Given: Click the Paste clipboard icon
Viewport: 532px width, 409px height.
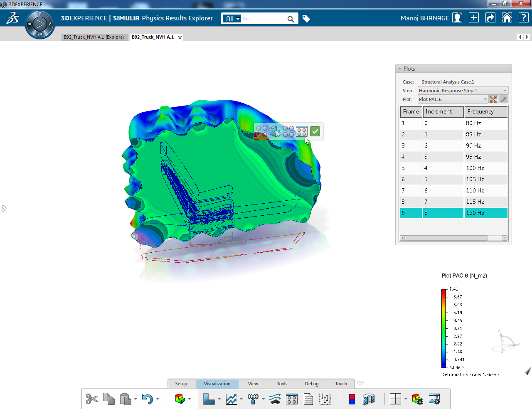Looking at the screenshot, I should (x=126, y=399).
